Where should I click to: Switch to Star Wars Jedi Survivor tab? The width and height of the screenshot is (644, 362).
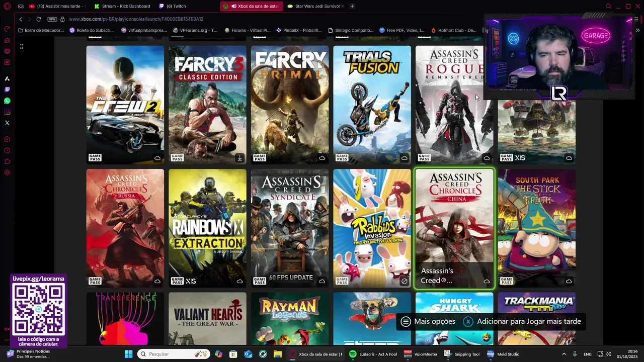[x=315, y=6]
